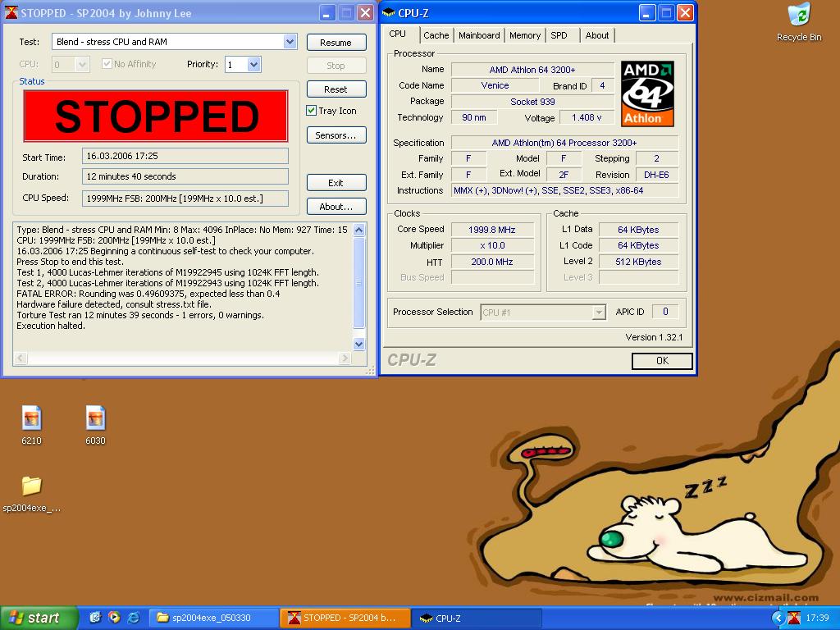Click the HTT value 200.0 MHz

tap(492, 262)
